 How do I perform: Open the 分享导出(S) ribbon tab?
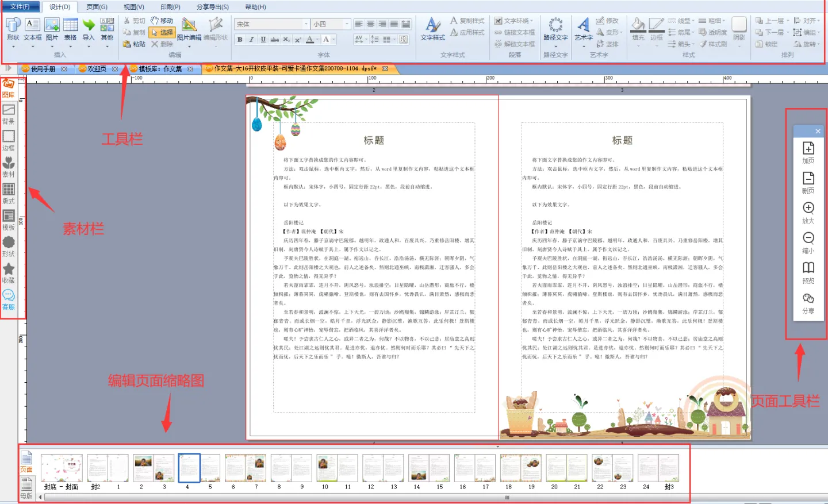coord(212,7)
